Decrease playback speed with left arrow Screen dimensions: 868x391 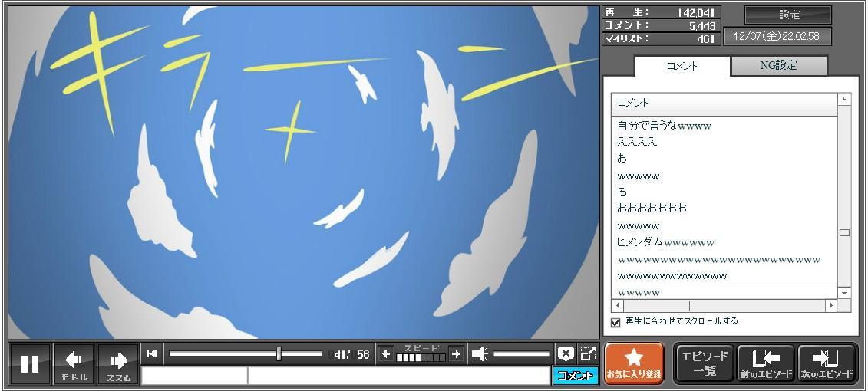click(x=386, y=353)
